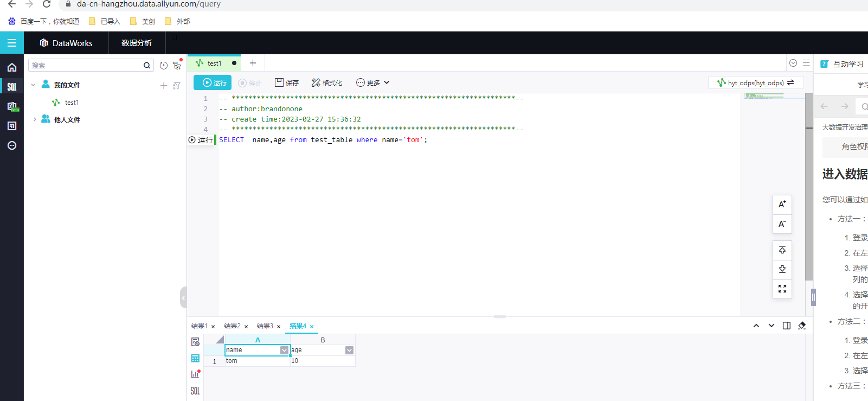868x401 pixels.
Task: Open the test1 file in tree
Action: (x=72, y=103)
